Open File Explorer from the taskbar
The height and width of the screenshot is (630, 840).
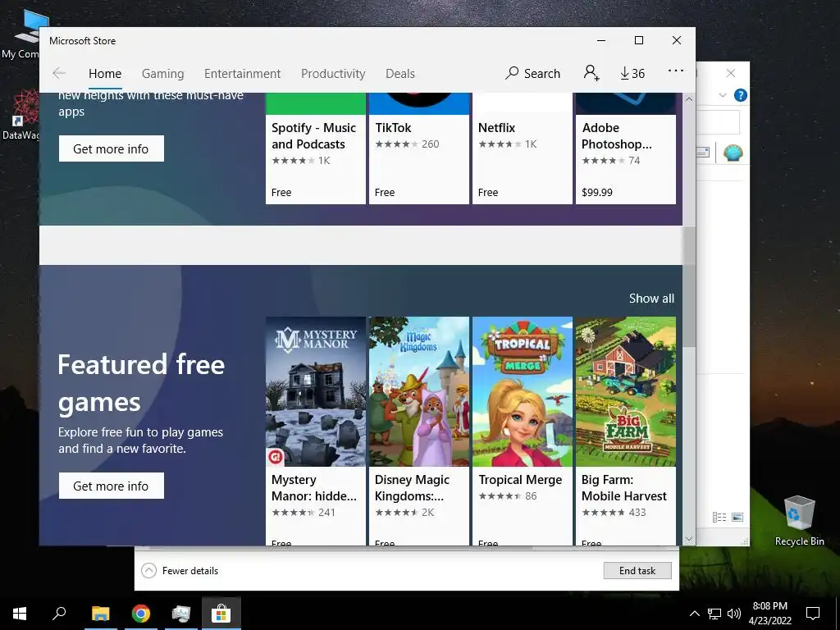tap(100, 614)
